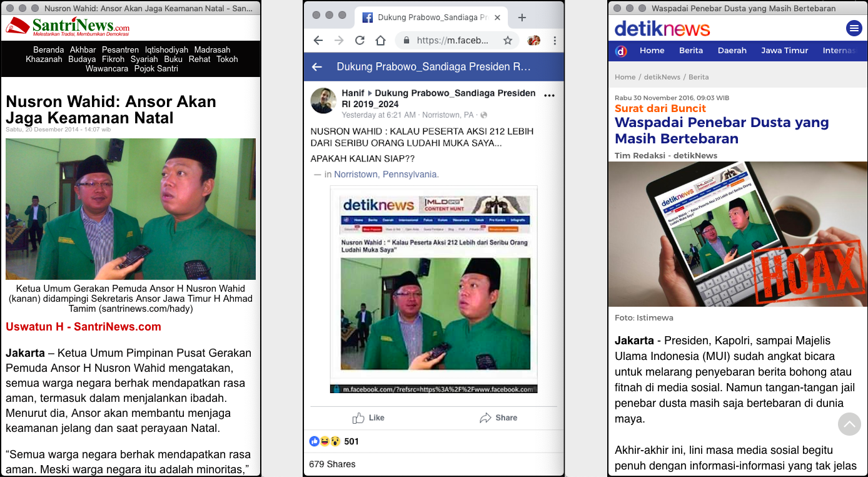Click the Chrome reload page icon
The height and width of the screenshot is (477, 868).
[360, 41]
